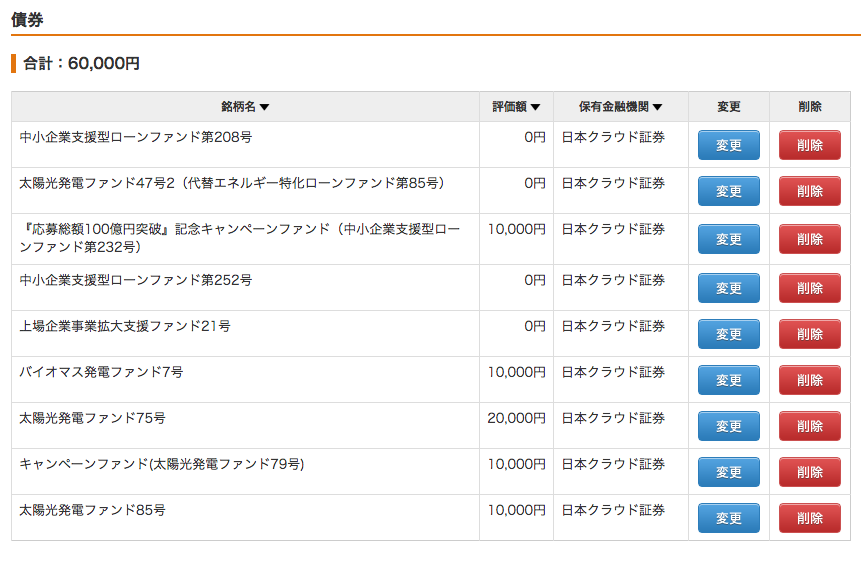The height and width of the screenshot is (563, 861).
Task: Sort by 評価額 column header arrow
Action: coord(535,107)
